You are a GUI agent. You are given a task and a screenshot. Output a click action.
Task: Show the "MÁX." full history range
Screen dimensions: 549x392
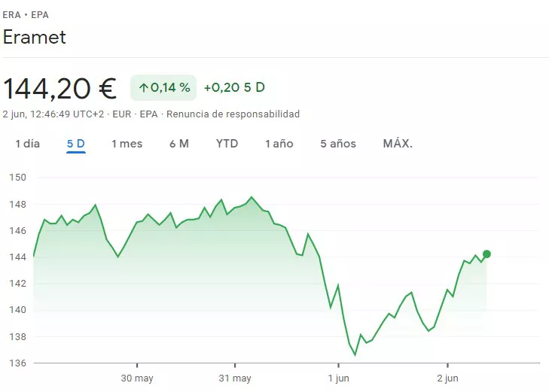[x=398, y=144]
